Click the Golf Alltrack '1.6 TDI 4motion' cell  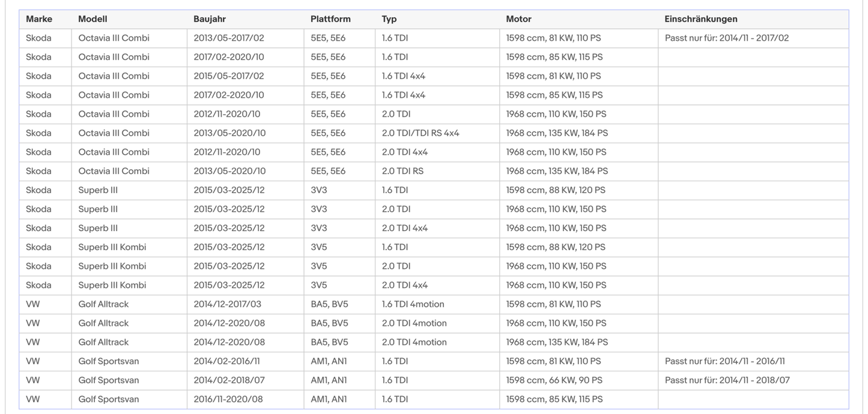[x=413, y=304]
